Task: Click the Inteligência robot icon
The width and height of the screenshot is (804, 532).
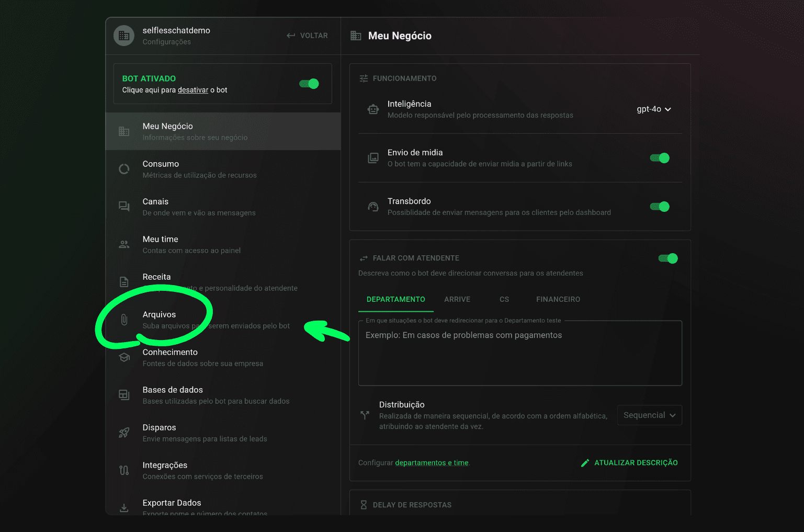Action: point(373,109)
